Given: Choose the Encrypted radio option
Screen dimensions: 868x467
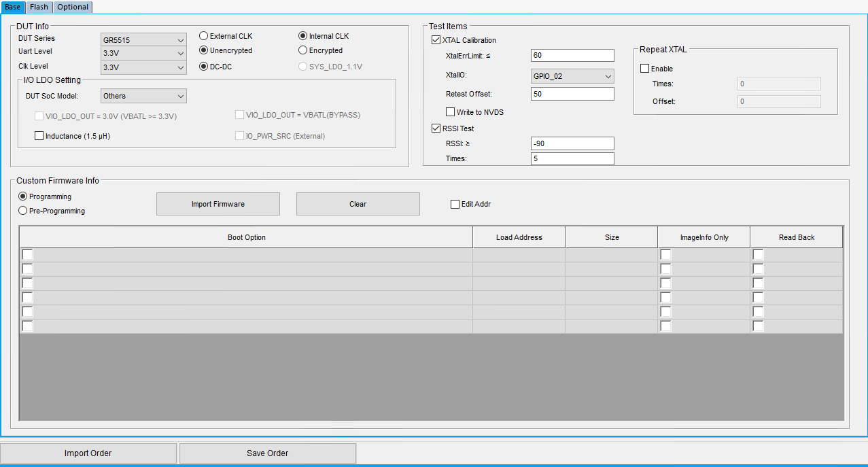Looking at the screenshot, I should coord(303,50).
